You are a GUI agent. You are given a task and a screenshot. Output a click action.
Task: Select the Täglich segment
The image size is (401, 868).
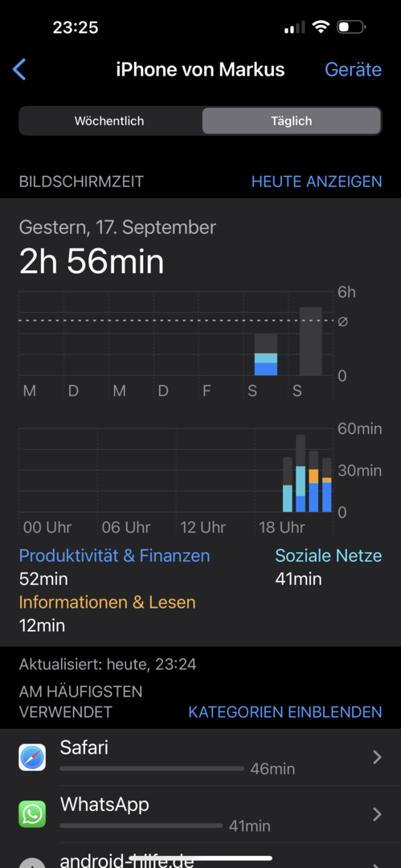tap(292, 121)
